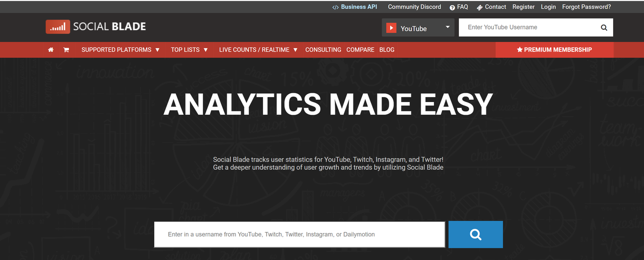Go to the Consulting page

(x=323, y=50)
